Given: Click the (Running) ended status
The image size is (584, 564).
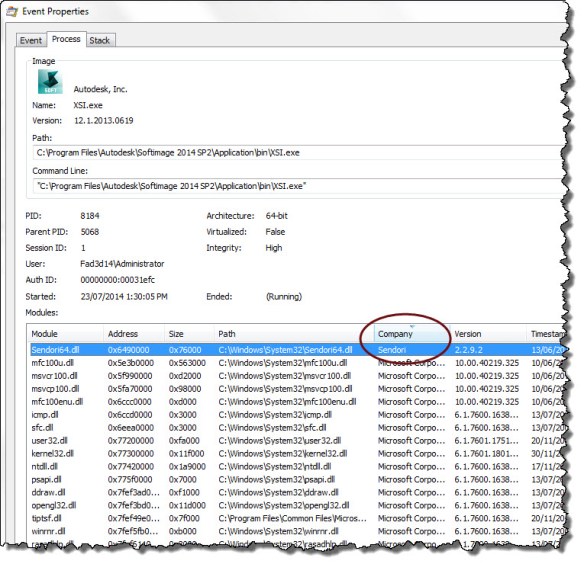Looking at the screenshot, I should click(x=284, y=297).
